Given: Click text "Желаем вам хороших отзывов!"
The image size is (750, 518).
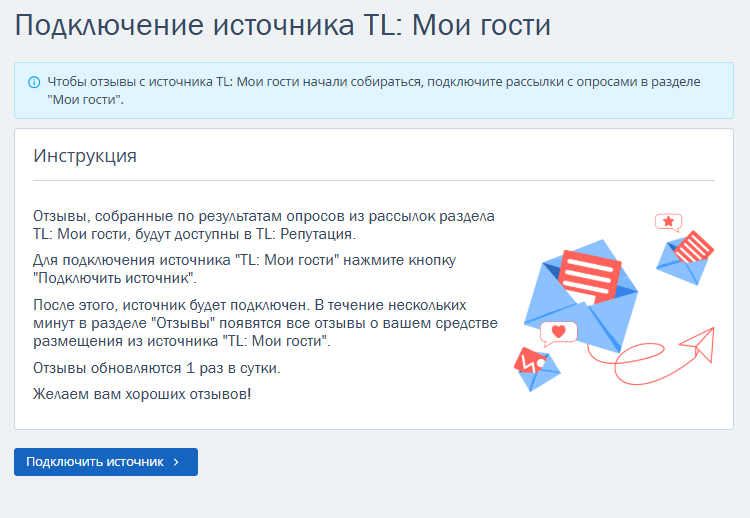Looking at the screenshot, I should (142, 394).
